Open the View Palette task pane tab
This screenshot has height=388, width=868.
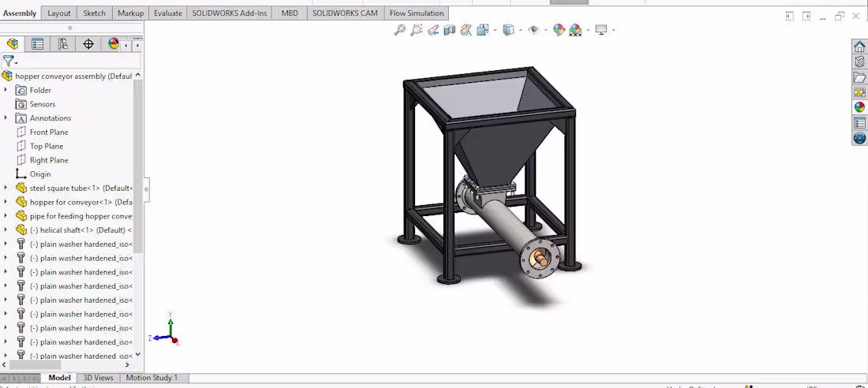pyautogui.click(x=859, y=92)
